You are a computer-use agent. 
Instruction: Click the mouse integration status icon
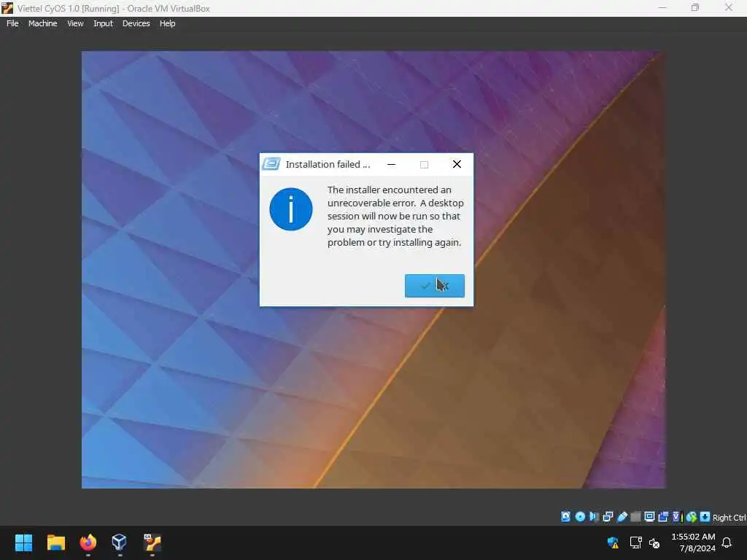pos(692,517)
